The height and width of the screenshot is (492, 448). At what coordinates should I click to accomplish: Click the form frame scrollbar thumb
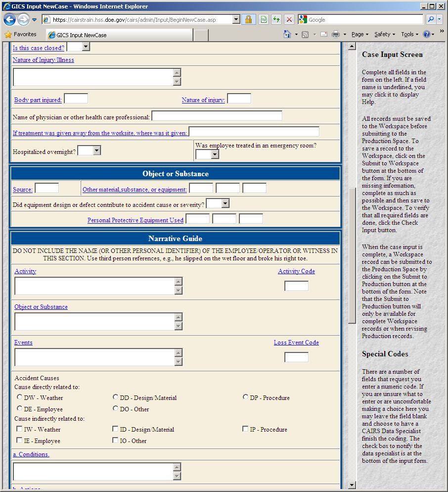pyautogui.click(x=352, y=255)
